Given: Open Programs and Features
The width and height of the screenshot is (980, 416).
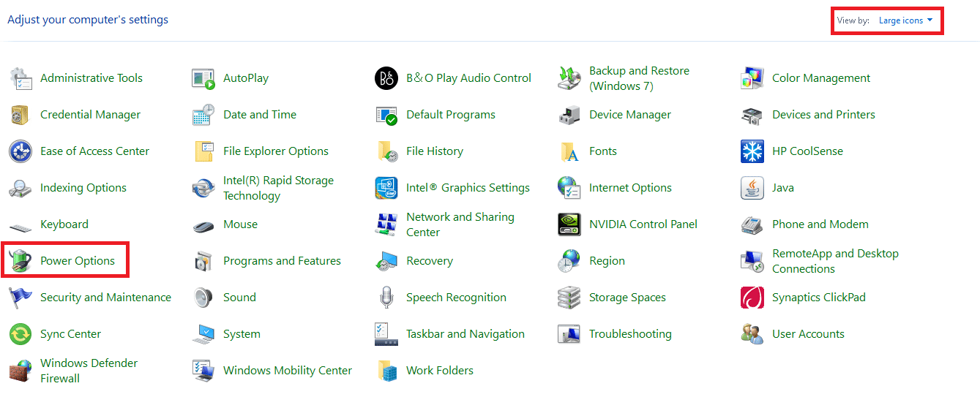Looking at the screenshot, I should 282,261.
